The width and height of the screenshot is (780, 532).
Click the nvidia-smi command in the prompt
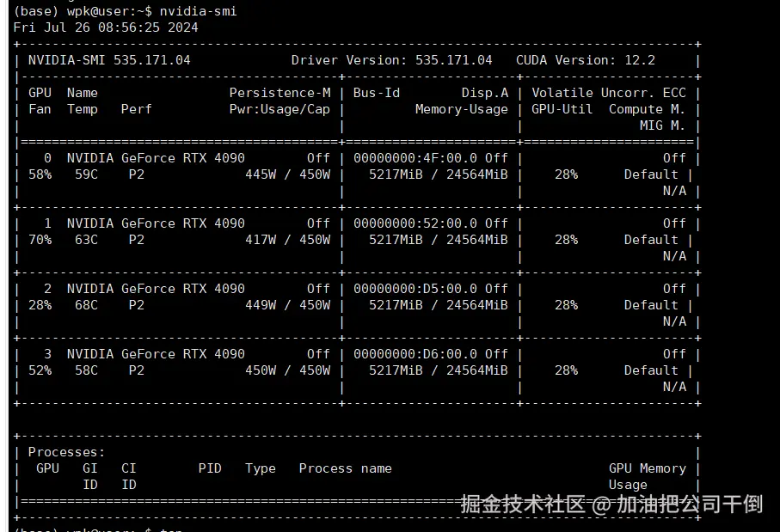[198, 11]
